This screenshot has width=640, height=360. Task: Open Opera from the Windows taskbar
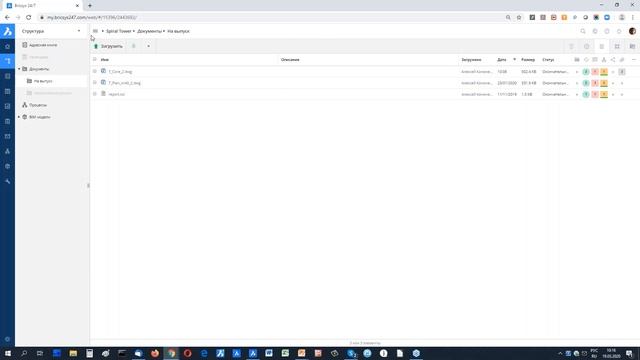(187, 353)
